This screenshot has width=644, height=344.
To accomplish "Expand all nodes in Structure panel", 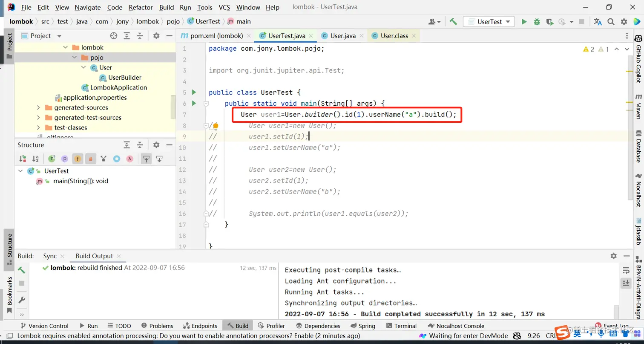I will pyautogui.click(x=126, y=145).
